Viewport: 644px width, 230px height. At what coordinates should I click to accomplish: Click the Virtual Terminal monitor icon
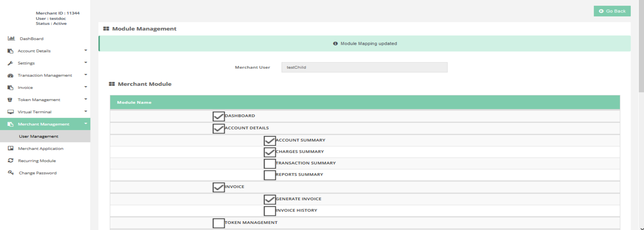tap(10, 112)
